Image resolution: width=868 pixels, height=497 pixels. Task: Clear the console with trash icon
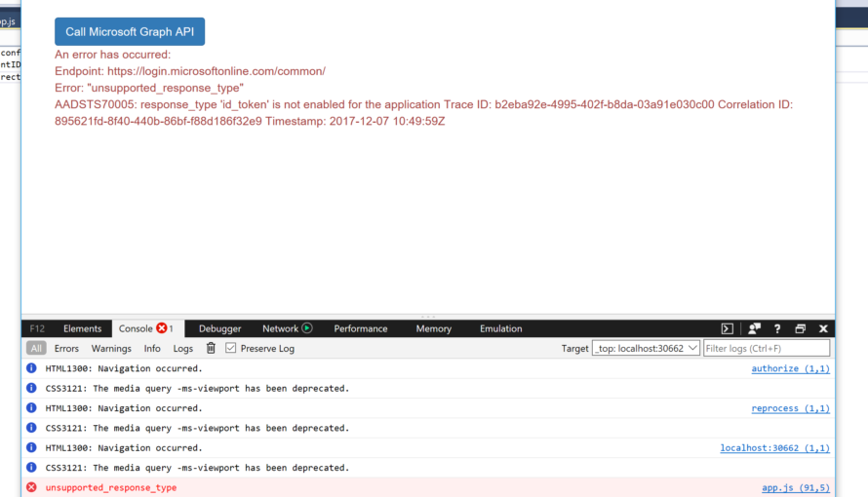(211, 348)
